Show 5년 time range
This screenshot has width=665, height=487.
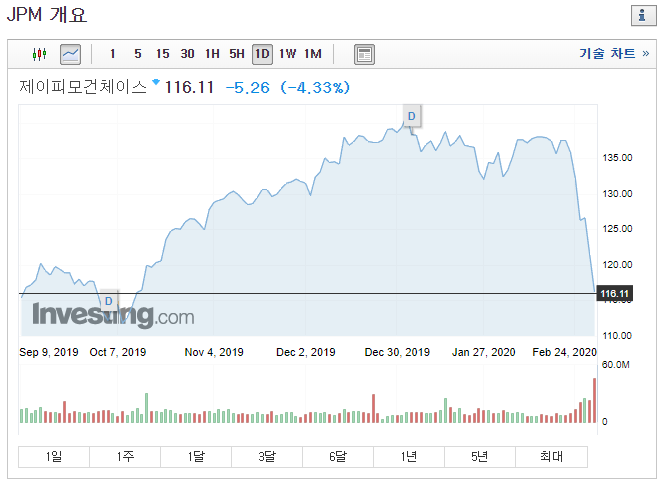[480, 456]
